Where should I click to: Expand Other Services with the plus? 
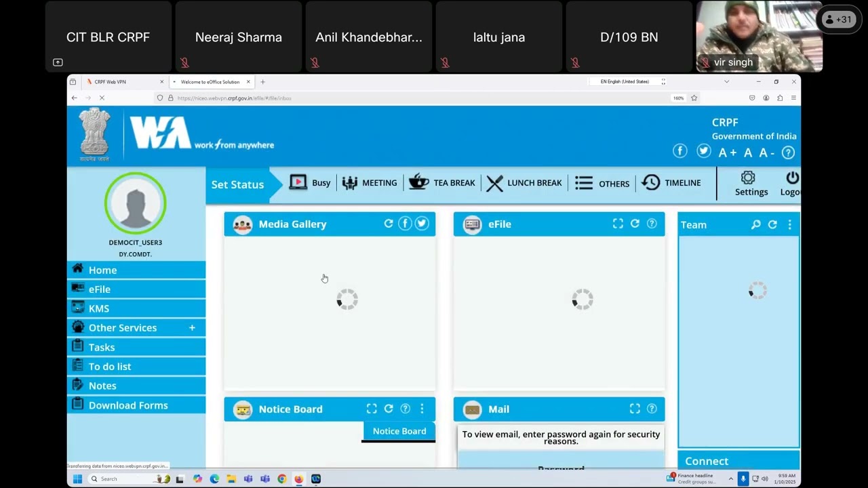click(192, 328)
